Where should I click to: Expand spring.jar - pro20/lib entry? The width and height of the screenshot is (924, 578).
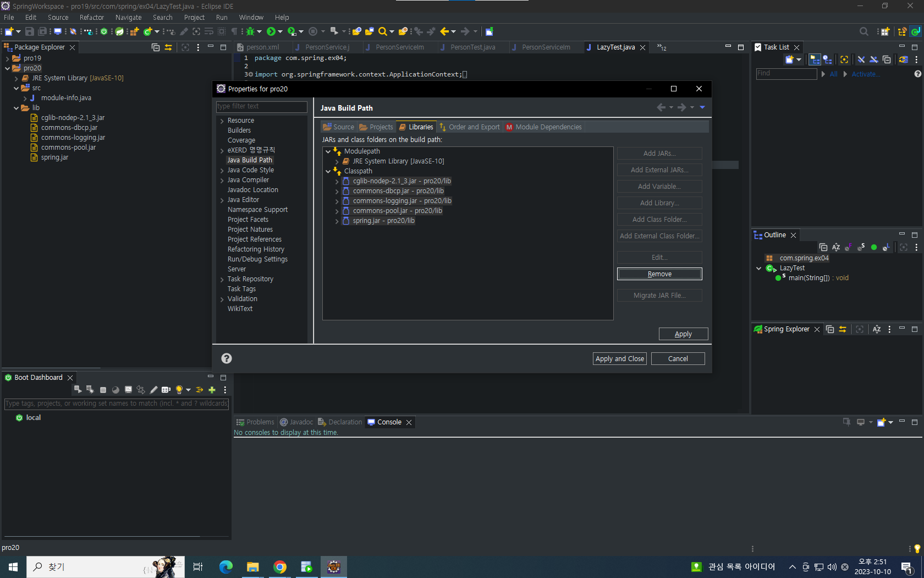coord(337,221)
